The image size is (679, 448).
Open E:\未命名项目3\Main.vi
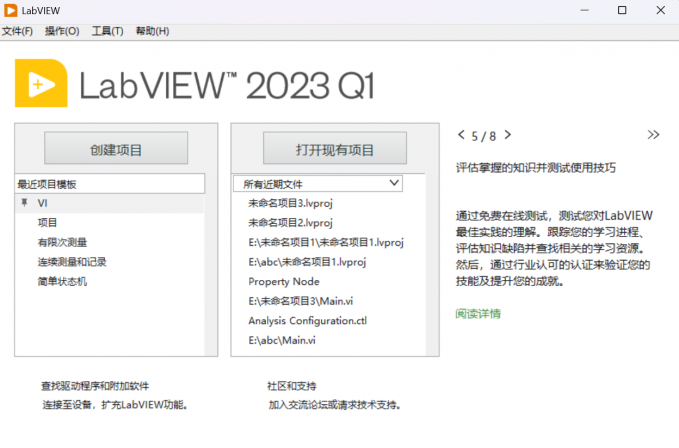point(301,301)
